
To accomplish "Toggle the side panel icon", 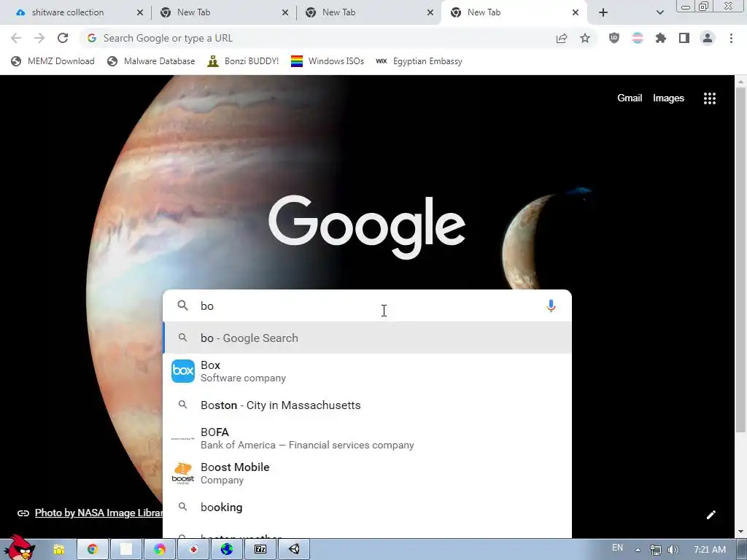I will pos(684,38).
